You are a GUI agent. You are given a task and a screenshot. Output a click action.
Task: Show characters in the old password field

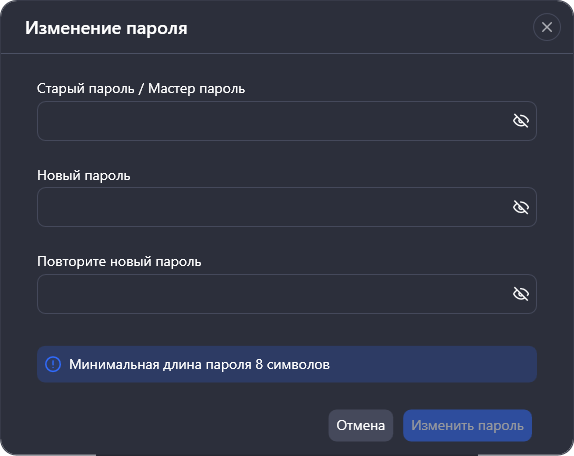coord(521,121)
